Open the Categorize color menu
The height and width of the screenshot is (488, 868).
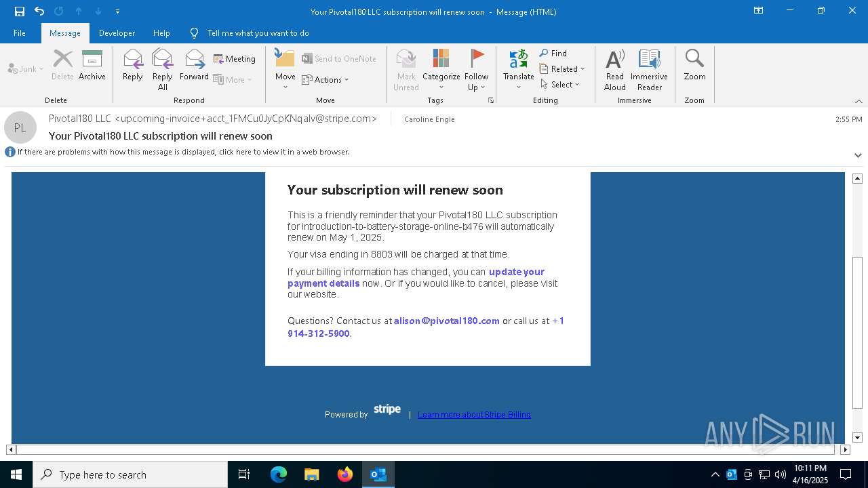(x=441, y=69)
